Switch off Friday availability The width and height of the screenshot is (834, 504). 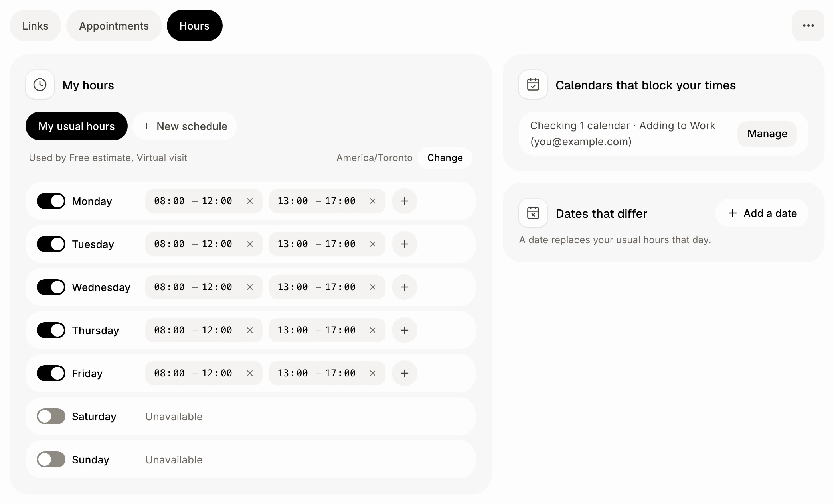click(51, 373)
